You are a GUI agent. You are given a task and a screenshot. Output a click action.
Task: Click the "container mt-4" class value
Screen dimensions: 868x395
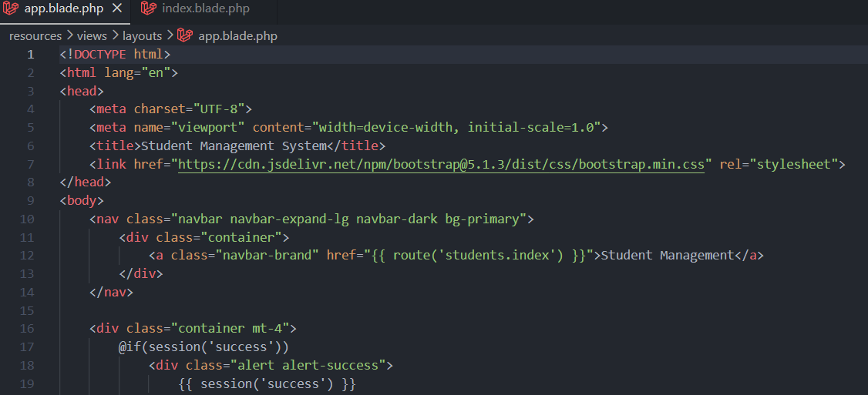[230, 329]
